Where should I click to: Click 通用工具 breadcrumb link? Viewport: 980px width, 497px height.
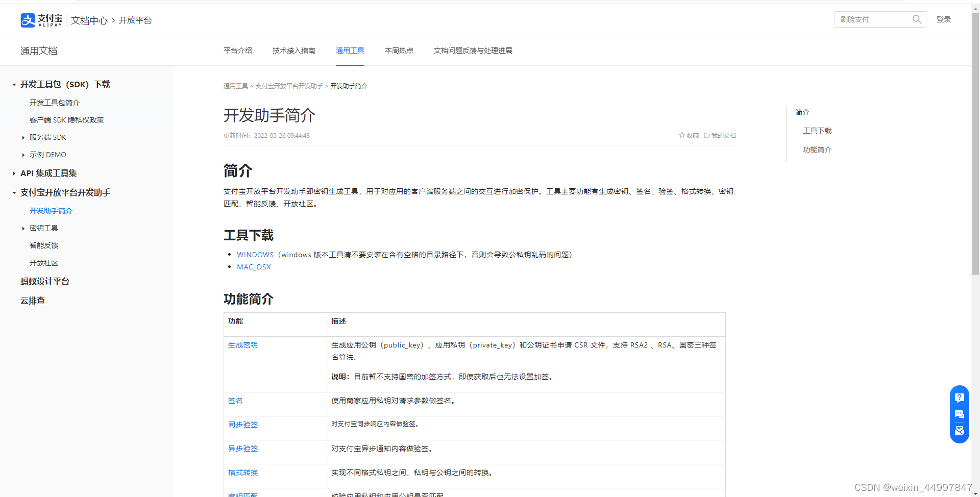tap(236, 86)
